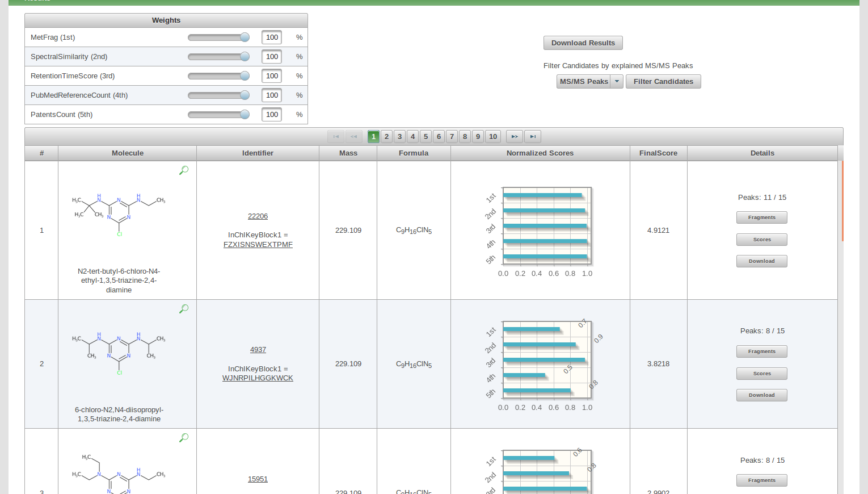Click the SpectralSimilarity weight percentage field
The image size is (868, 494).
[x=272, y=57]
